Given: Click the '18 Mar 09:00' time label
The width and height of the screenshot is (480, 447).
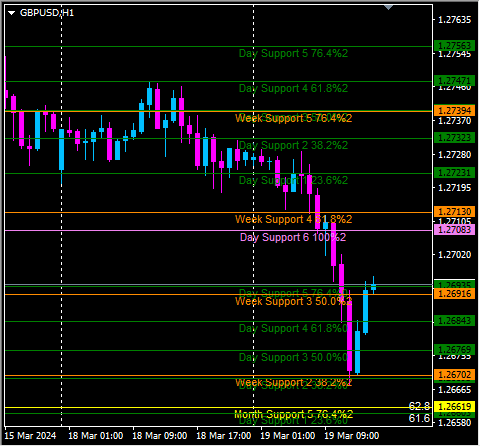Looking at the screenshot, I should [x=160, y=436].
